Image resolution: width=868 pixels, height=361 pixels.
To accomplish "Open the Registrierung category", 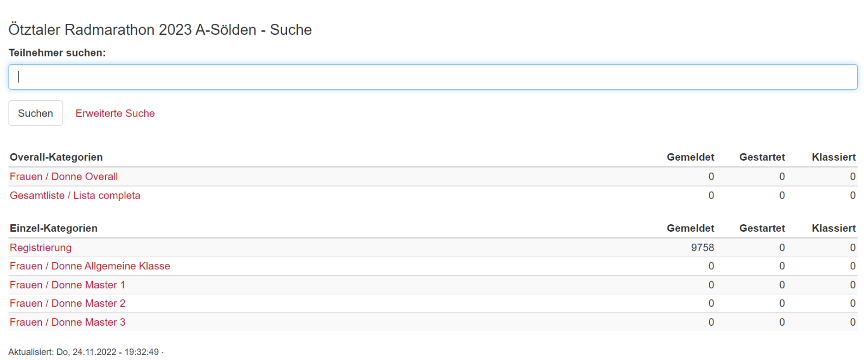I will point(41,248).
